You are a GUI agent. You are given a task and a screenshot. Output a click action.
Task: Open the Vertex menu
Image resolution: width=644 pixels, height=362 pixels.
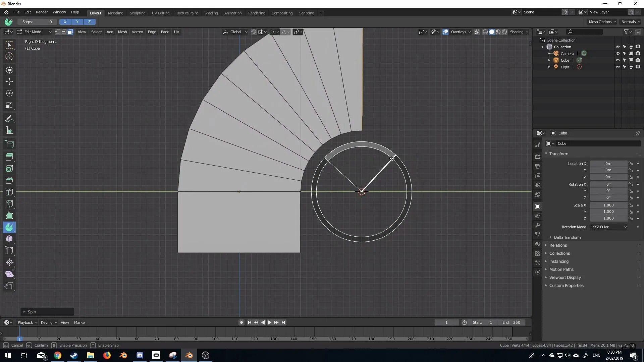click(x=137, y=32)
